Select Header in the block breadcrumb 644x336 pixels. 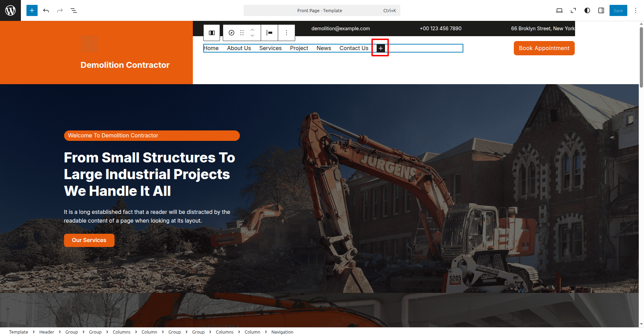point(47,332)
